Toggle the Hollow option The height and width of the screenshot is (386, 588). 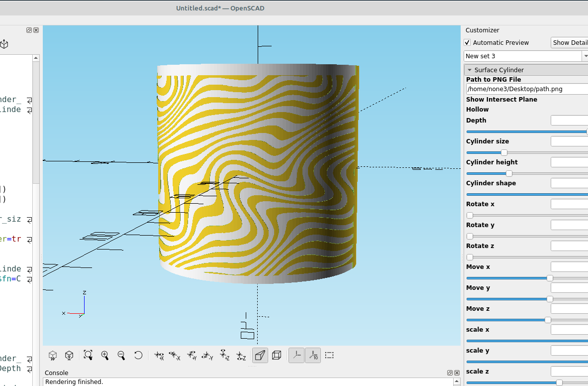[477, 109]
